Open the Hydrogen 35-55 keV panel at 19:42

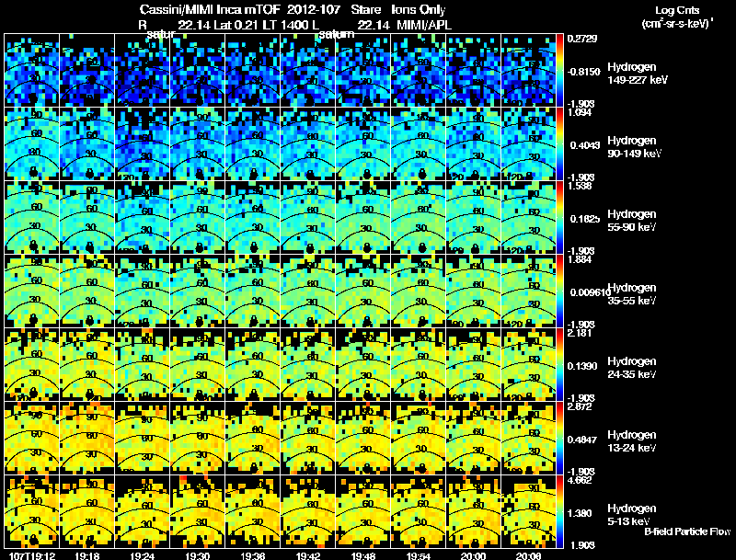308,291
